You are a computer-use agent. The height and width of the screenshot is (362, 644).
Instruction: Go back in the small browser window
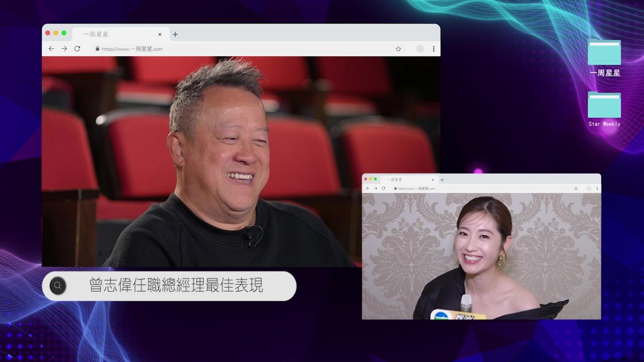point(368,189)
